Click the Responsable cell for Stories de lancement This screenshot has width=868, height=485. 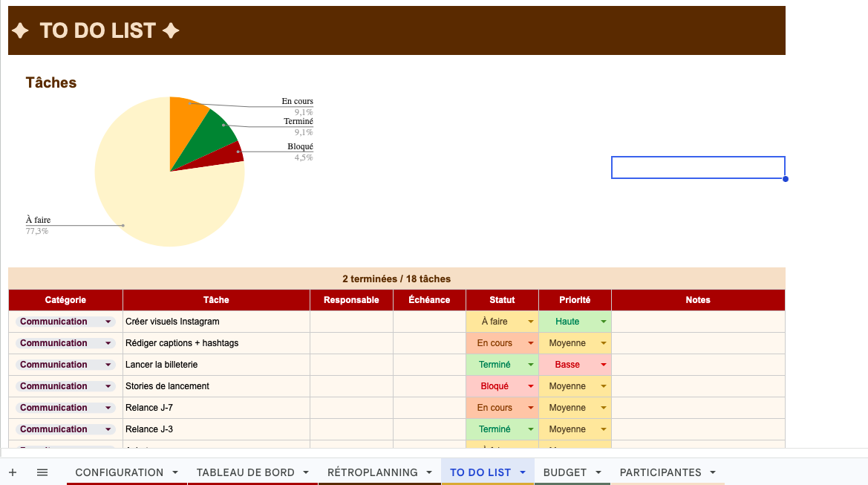coord(351,386)
